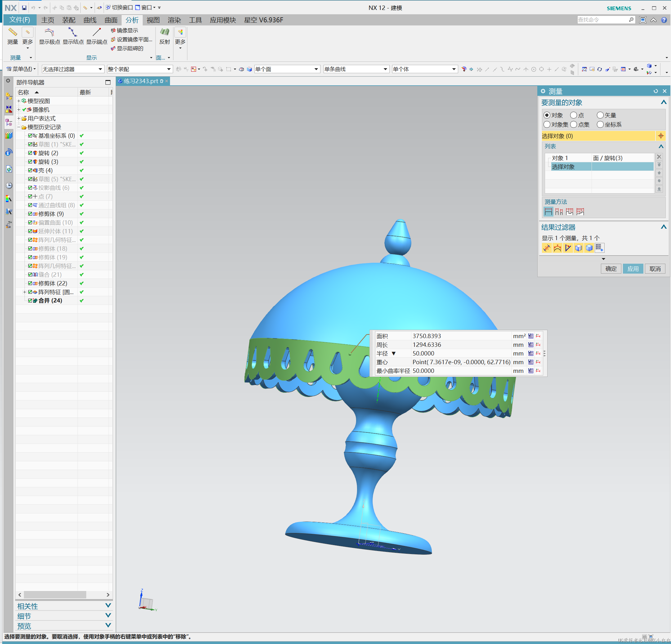
Task: Open the 单条曲线 curve rule dropdown
Action: (356, 69)
